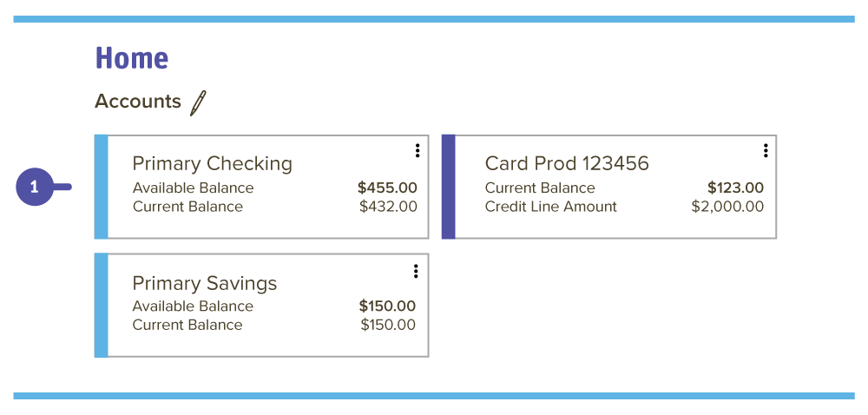
Task: Click the Credit Line Amount label
Action: [x=551, y=207]
